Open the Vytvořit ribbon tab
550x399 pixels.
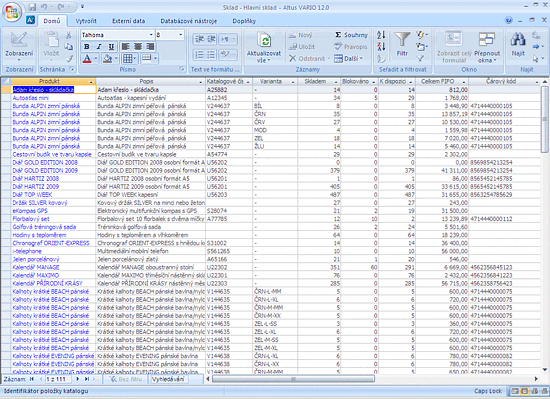[86, 21]
